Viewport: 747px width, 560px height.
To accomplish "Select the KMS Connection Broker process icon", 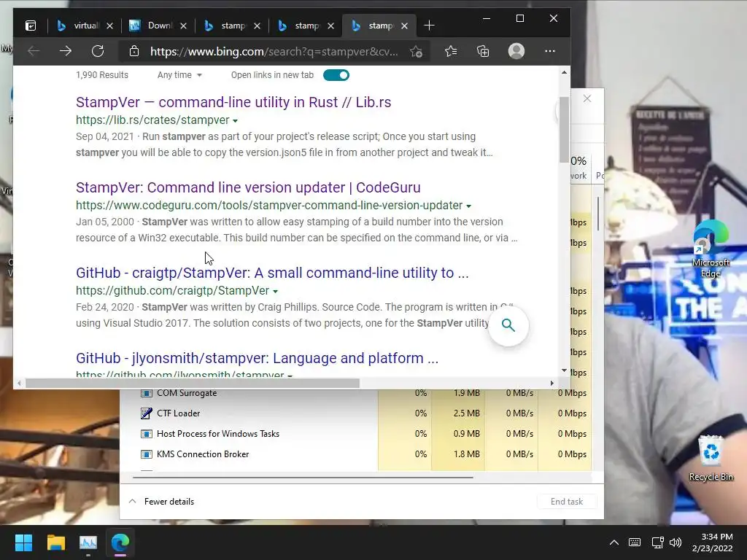I will (146, 454).
